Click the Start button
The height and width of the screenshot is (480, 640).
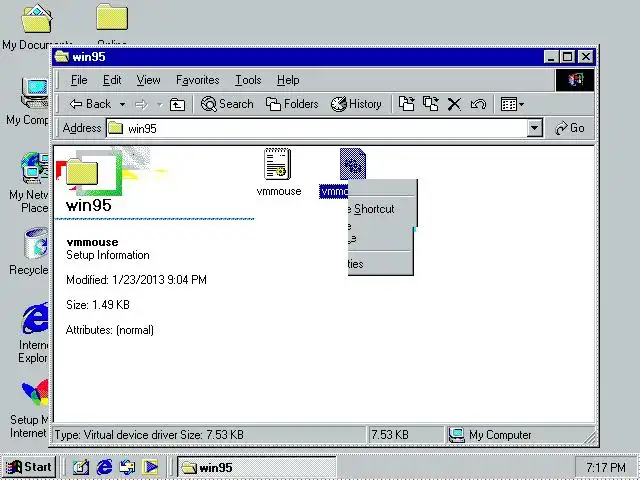click(x=29, y=467)
